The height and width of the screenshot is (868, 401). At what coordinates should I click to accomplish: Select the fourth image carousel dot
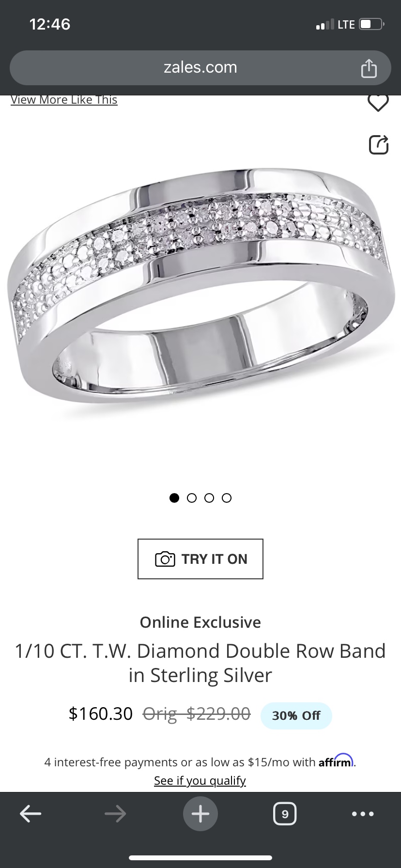coord(227,498)
